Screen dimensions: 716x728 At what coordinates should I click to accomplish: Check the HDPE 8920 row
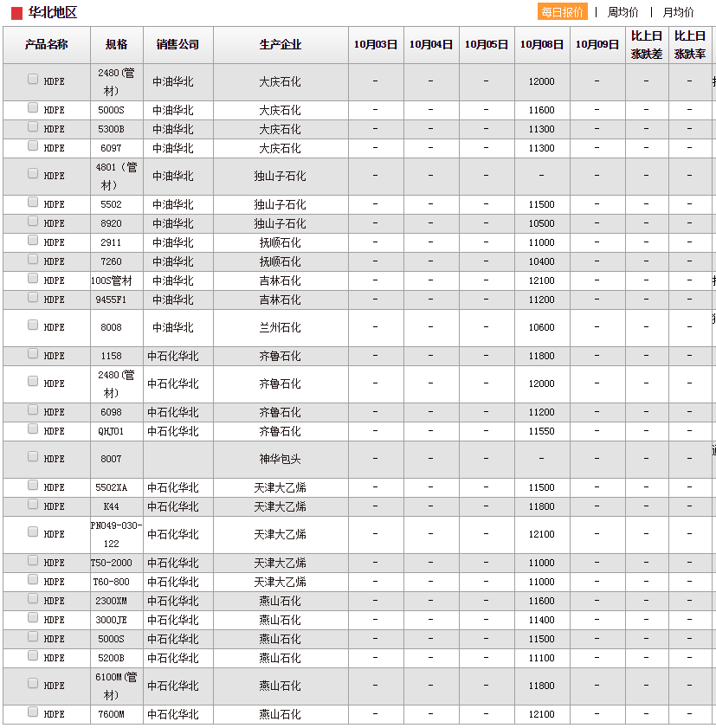point(33,221)
